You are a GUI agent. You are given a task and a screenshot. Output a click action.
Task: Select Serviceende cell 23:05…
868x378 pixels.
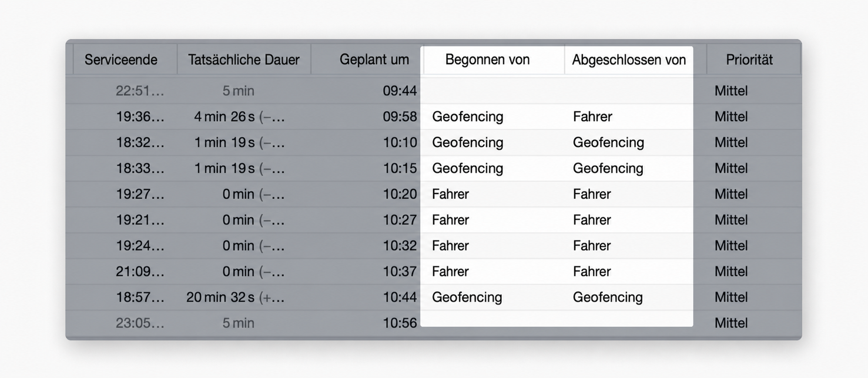point(140,323)
